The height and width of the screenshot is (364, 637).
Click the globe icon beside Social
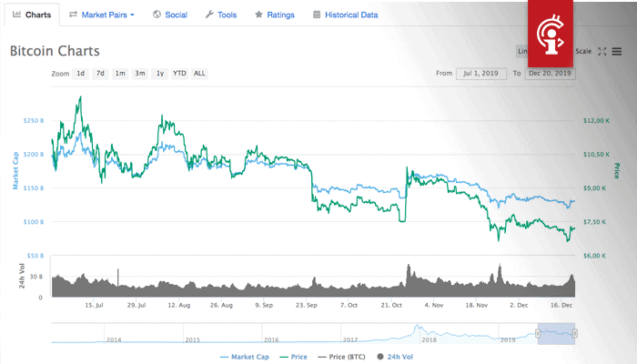[157, 15]
